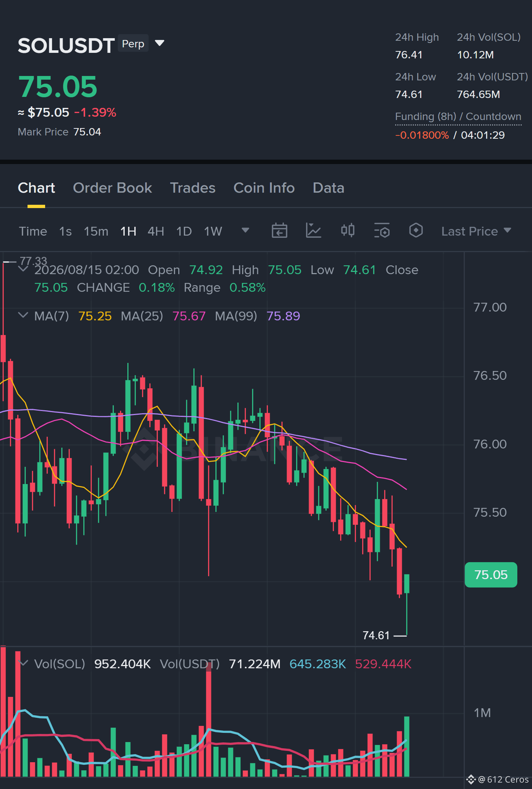The image size is (532, 789).
Task: Open the more time intervals dropdown
Action: (245, 230)
